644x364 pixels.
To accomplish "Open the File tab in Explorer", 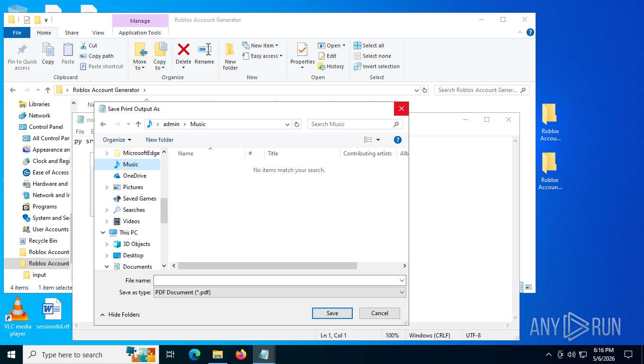I will pyautogui.click(x=17, y=33).
